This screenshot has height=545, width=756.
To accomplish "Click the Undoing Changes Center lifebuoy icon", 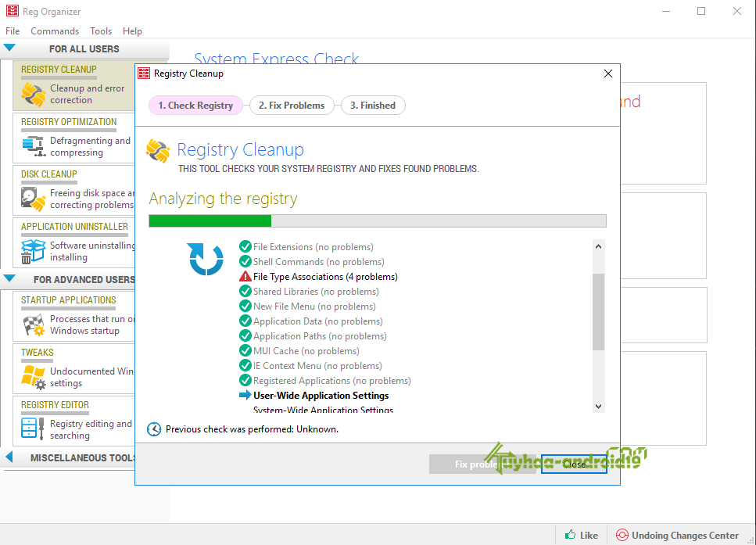I will coord(622,535).
